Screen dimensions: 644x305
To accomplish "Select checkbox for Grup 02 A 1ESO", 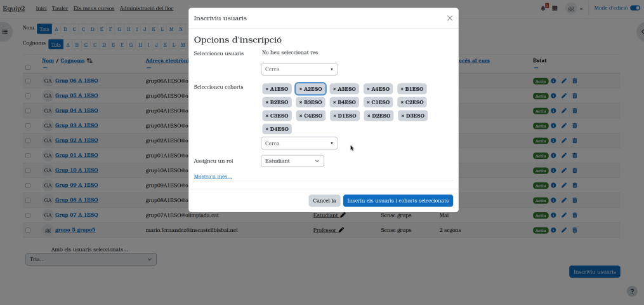I will click(x=28, y=140).
